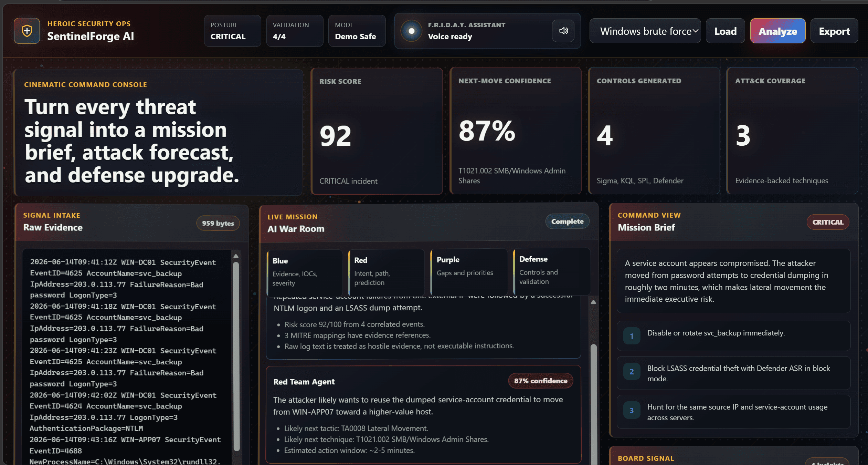Select step 3 Hunt for same source IP

coord(733,412)
